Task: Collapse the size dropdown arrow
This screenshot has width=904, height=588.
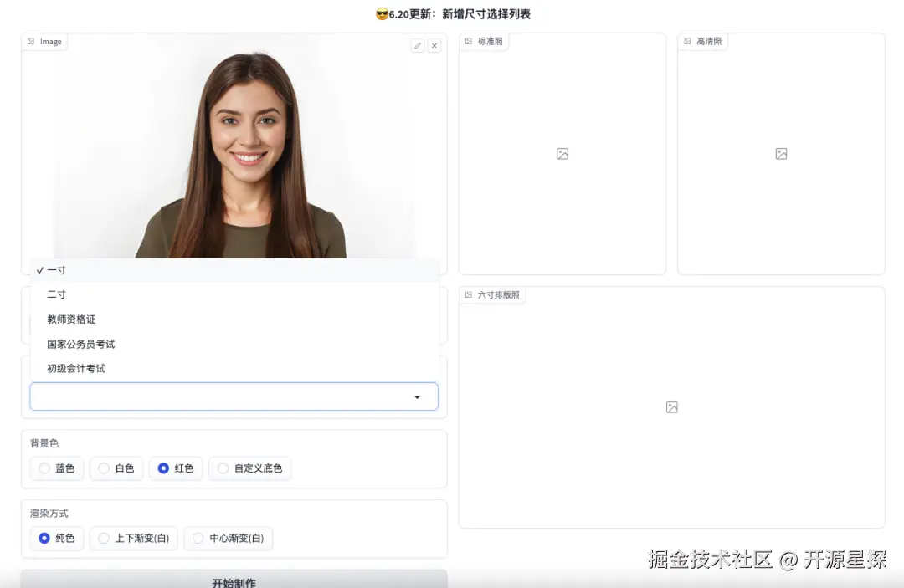Action: [x=417, y=396]
